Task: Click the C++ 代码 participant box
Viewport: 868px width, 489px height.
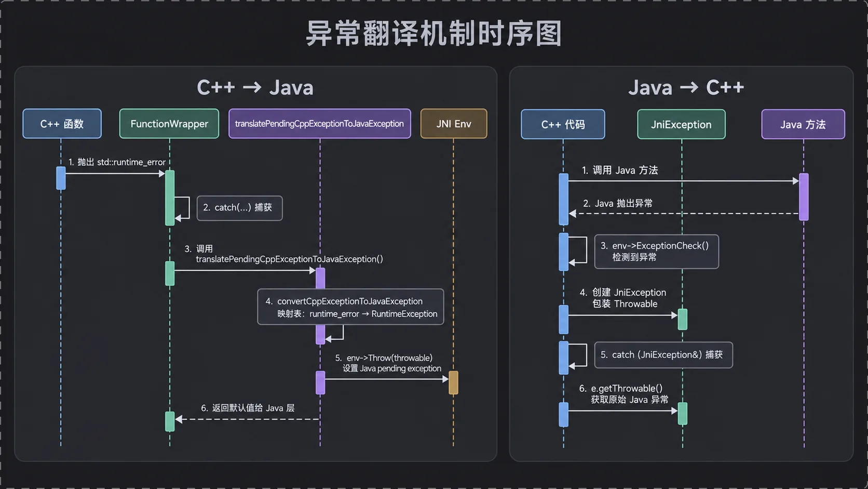Action: [563, 124]
